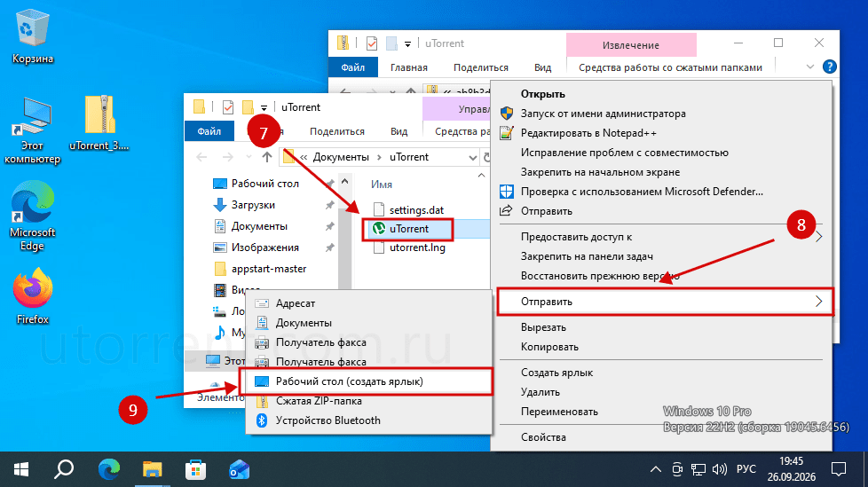Open taskbar search magnifier
868x487 pixels.
(x=64, y=470)
